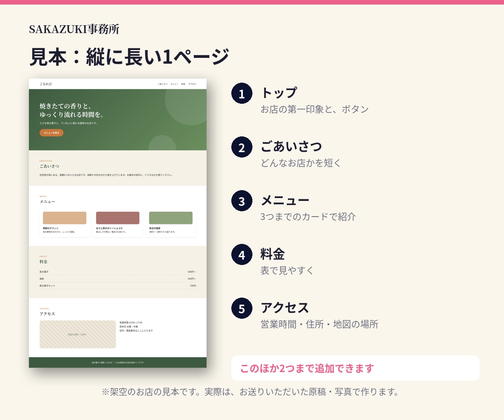Click the green footer text of the mockup
Screen dimensions: 504x420
(x=118, y=363)
